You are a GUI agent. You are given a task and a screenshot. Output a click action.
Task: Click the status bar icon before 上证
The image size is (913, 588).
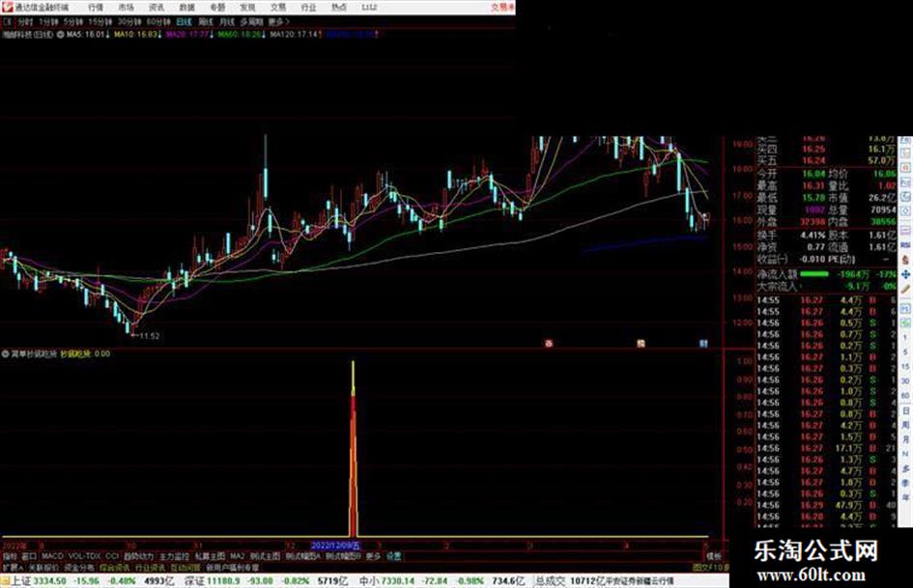click(x=5, y=581)
